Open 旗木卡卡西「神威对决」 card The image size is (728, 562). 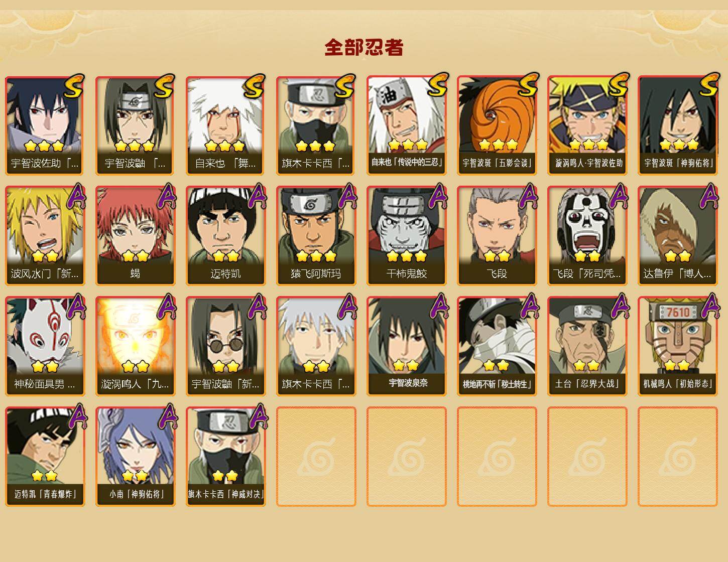226,456
